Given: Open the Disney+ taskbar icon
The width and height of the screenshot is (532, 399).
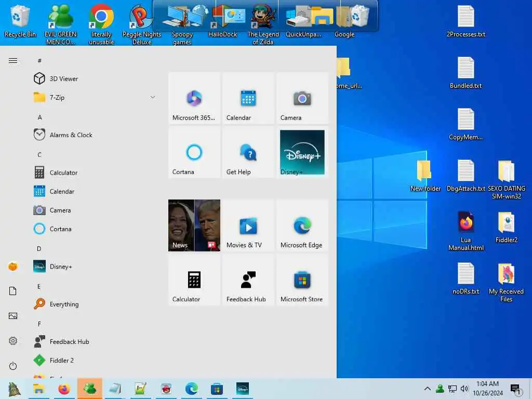Looking at the screenshot, I should 242,389.
